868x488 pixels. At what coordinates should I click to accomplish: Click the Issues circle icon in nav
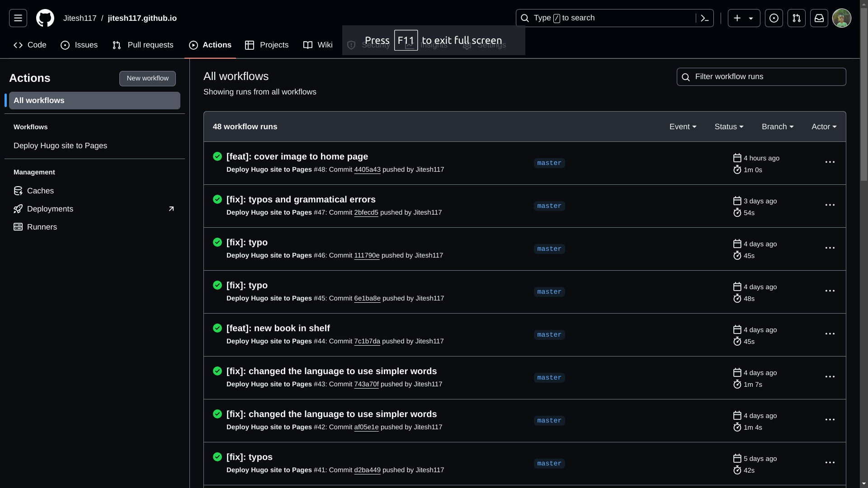tap(65, 45)
